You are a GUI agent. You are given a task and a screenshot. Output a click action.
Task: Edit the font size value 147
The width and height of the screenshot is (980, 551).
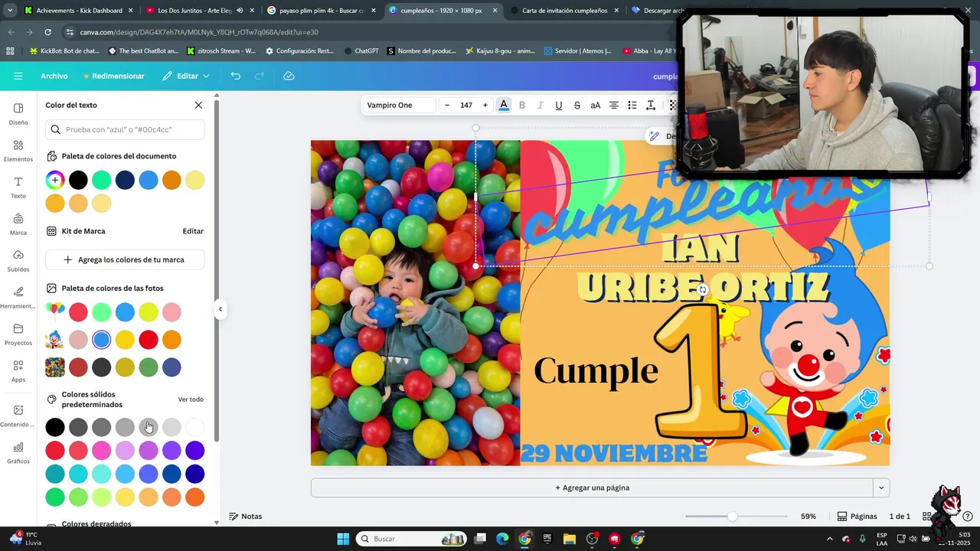coord(465,105)
